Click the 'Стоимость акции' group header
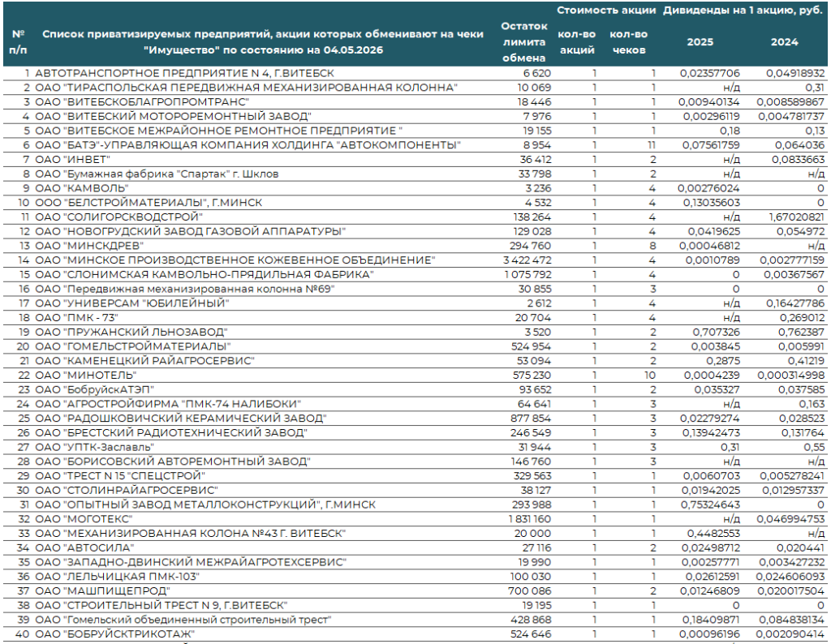The height and width of the screenshot is (644, 831). coord(605,11)
